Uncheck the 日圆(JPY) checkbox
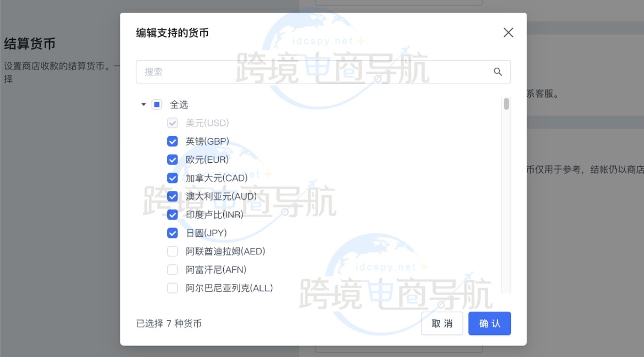 [x=172, y=233]
